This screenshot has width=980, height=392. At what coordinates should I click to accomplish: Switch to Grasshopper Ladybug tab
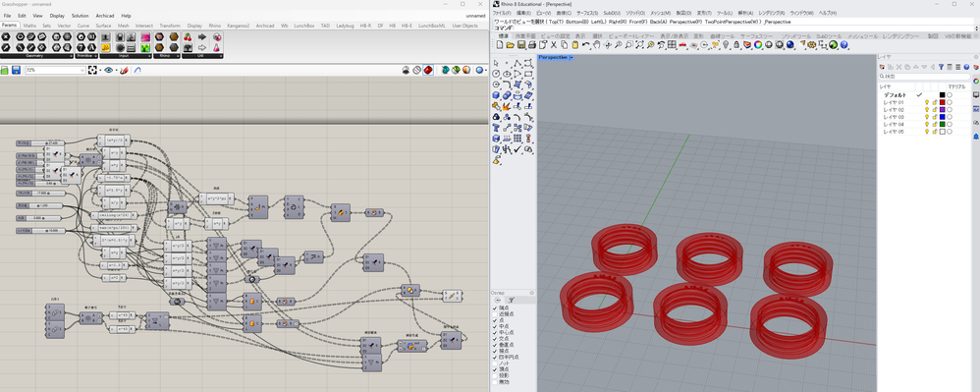tap(345, 26)
